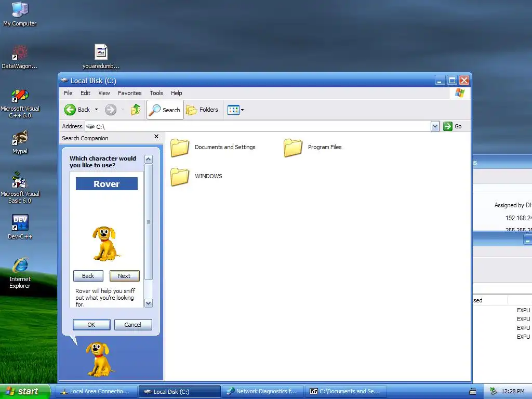Select the youaredumb desktop file
The height and width of the screenshot is (399, 532).
pos(101,57)
